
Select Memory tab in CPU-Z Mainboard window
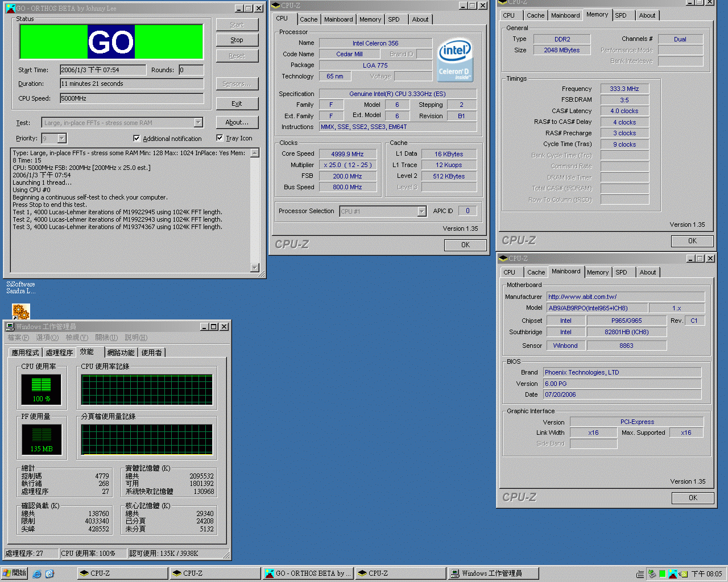click(x=598, y=272)
